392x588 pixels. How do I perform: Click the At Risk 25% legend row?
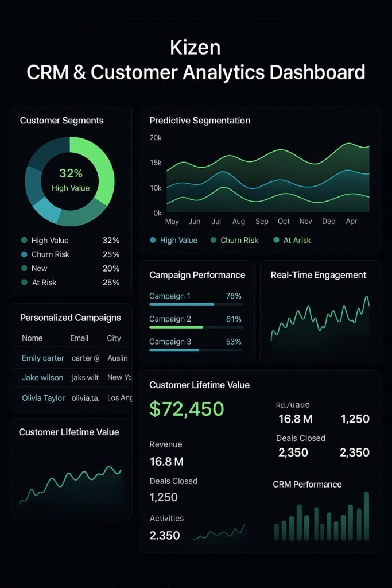coord(71,283)
